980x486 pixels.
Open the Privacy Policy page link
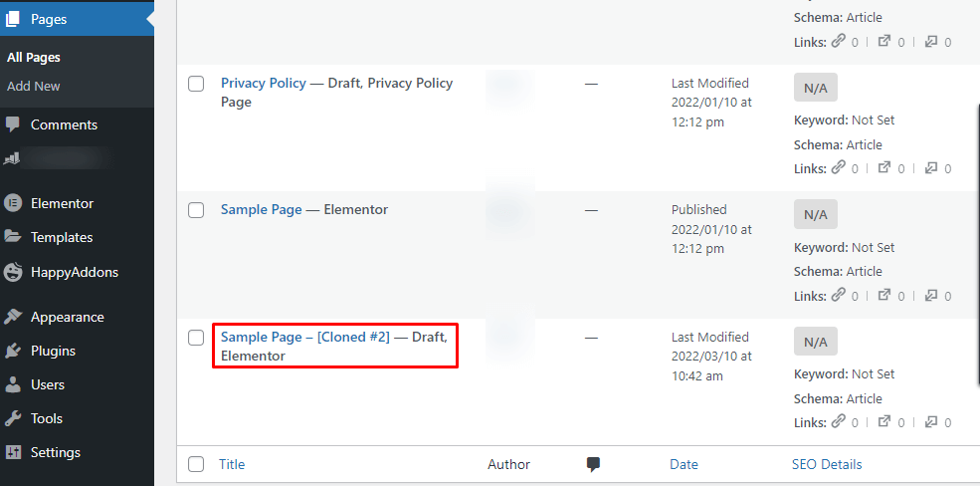click(x=264, y=84)
